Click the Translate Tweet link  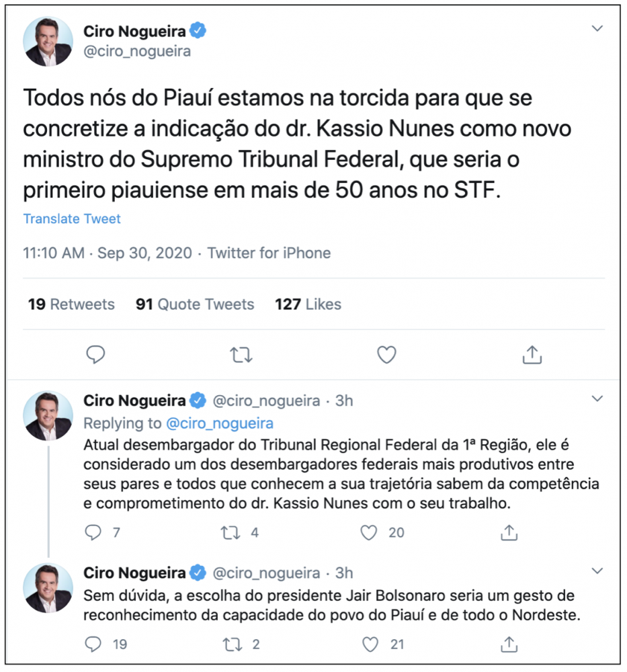[72, 219]
